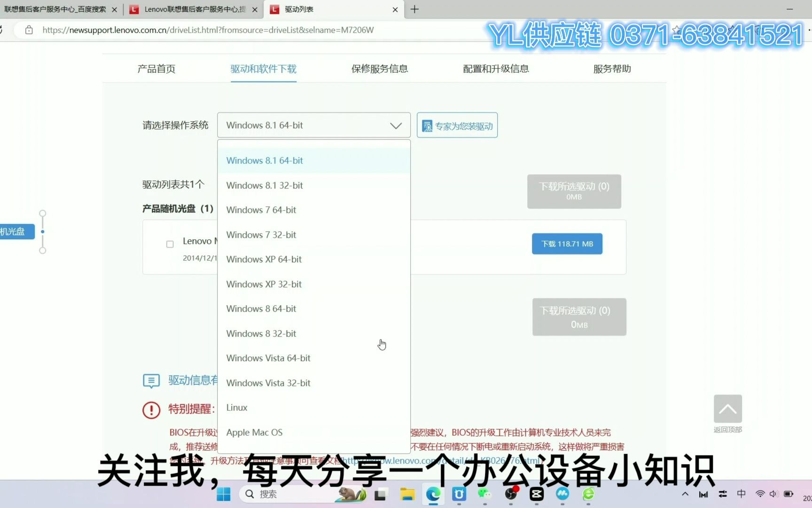This screenshot has width=812, height=508.
Task: Click the site info lock icon
Action: tap(29, 30)
